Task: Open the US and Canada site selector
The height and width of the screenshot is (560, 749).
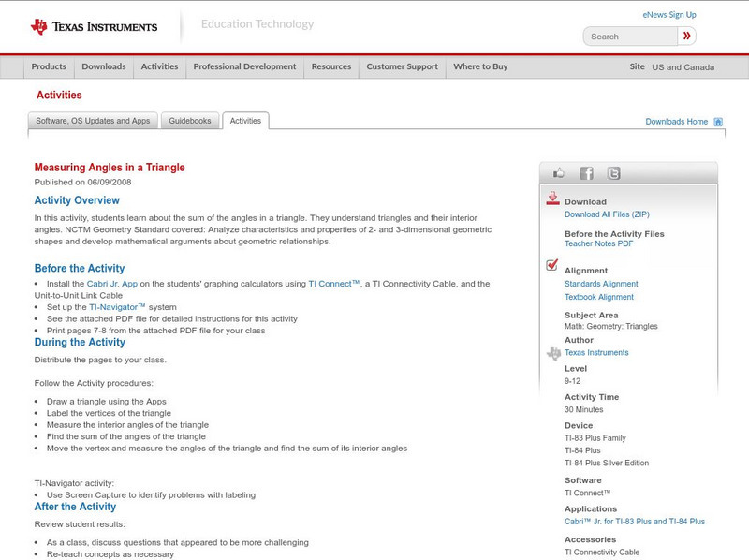Action: click(683, 67)
